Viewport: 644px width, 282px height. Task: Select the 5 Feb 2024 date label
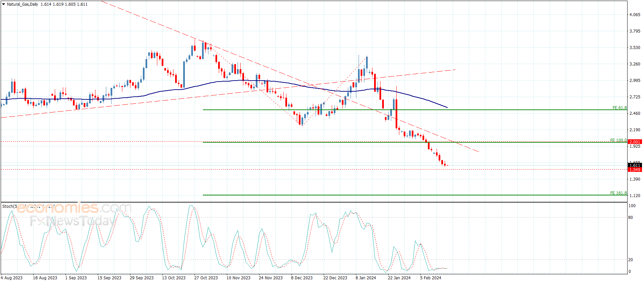click(431, 278)
